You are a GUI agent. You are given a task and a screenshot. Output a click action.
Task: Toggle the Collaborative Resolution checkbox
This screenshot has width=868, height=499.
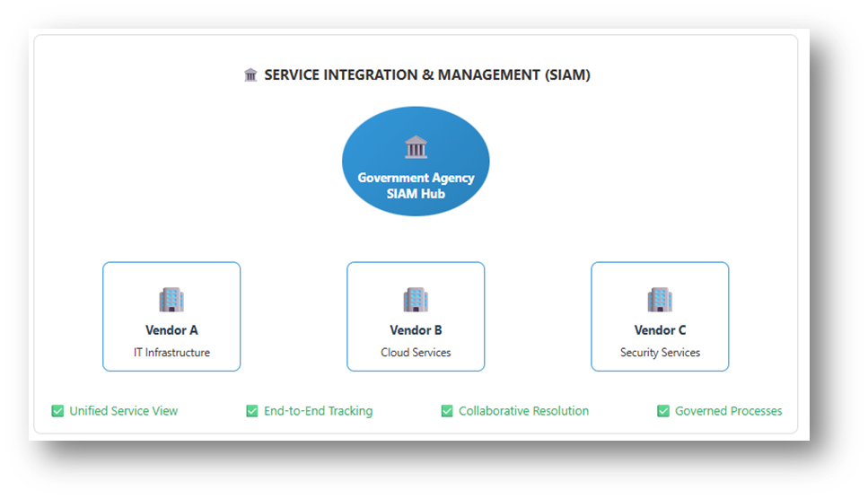pos(447,411)
